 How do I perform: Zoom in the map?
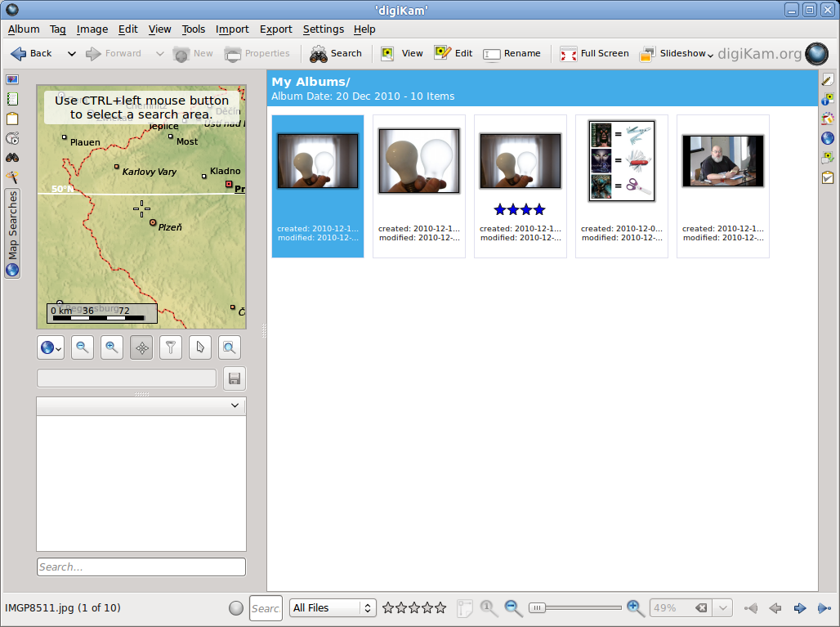(112, 347)
